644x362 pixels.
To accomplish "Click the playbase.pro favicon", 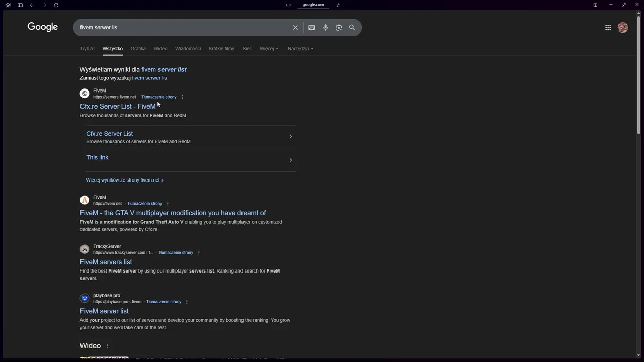I will click(85, 298).
